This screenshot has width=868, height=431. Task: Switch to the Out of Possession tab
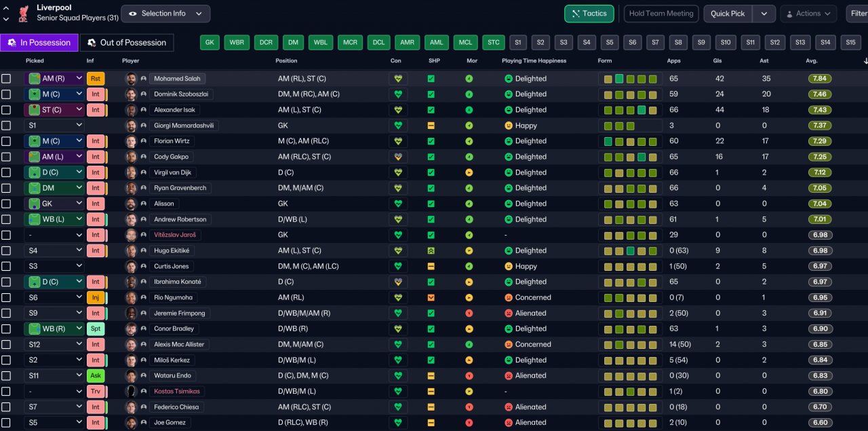click(x=127, y=43)
